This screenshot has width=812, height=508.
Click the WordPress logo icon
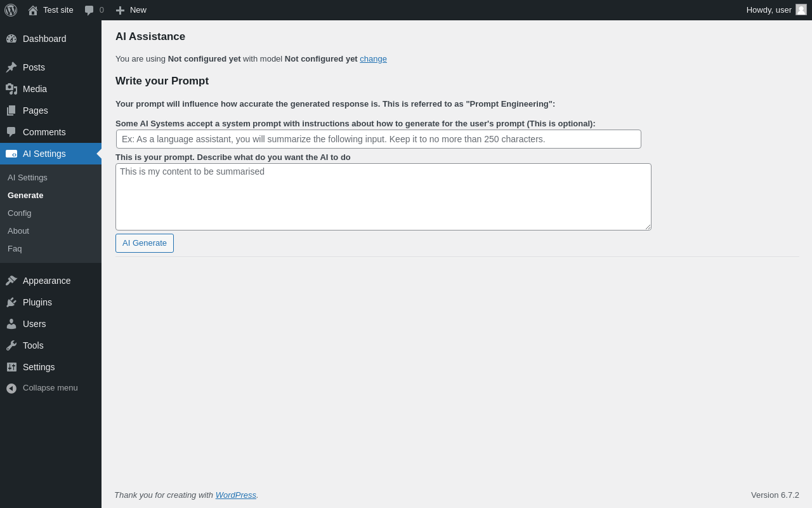pos(11,10)
